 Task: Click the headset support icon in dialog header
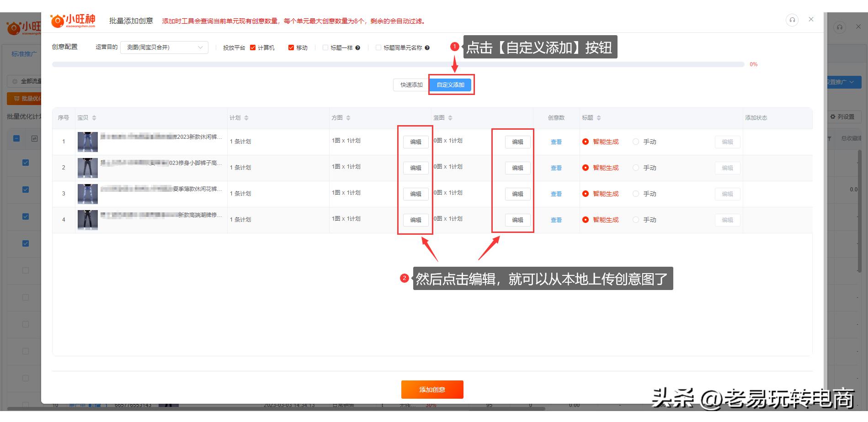[792, 20]
